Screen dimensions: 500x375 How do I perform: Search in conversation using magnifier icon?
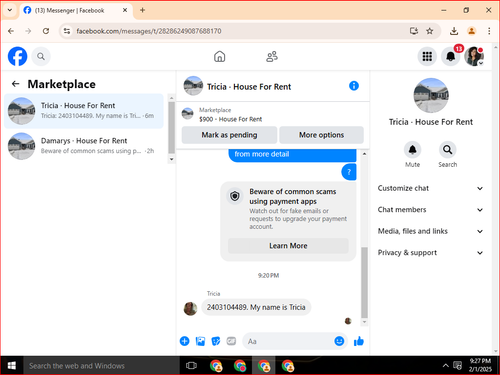(x=447, y=150)
